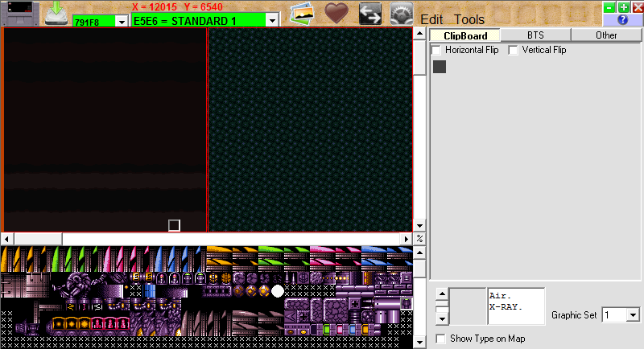Viewport: 644px width, 349px height.
Task: Select the dark gray clipboard tile swatch
Action: (440, 67)
